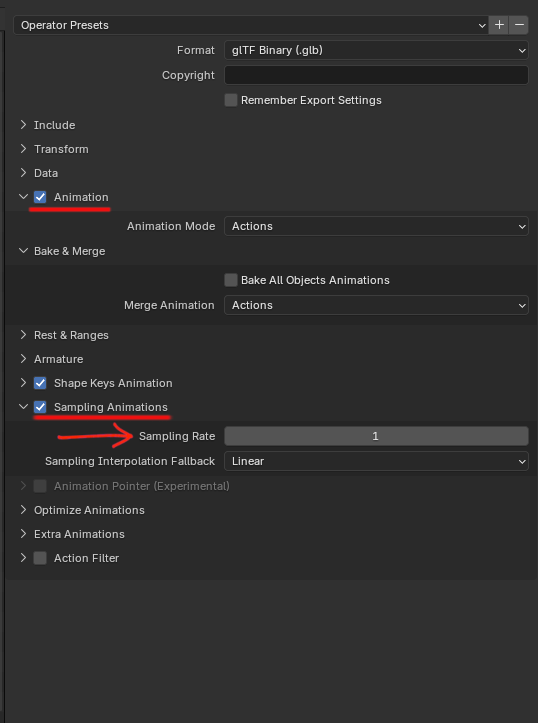
Task: Open Sampling Interpolation Fallback dropdown
Action: [376, 461]
